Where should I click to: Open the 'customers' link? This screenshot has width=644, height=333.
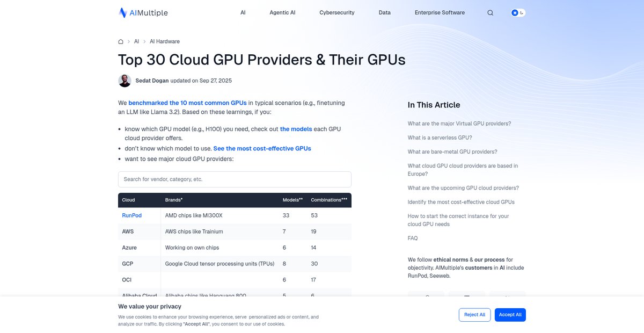(x=478, y=267)
